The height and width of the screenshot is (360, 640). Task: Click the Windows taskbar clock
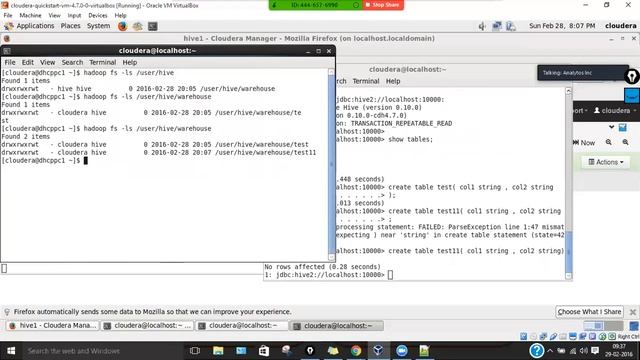click(619, 351)
